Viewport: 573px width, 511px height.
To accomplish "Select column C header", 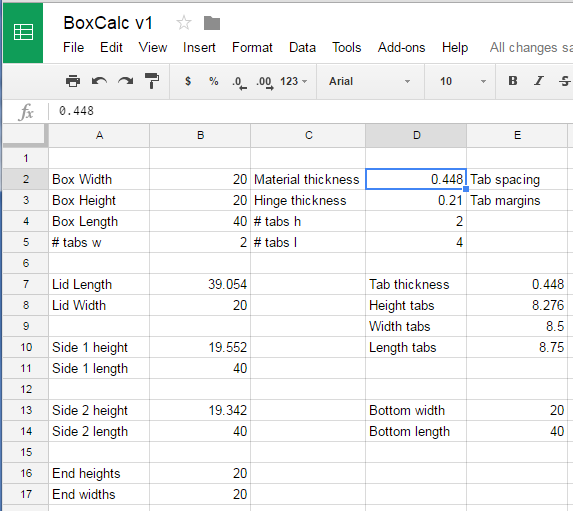I will click(308, 136).
